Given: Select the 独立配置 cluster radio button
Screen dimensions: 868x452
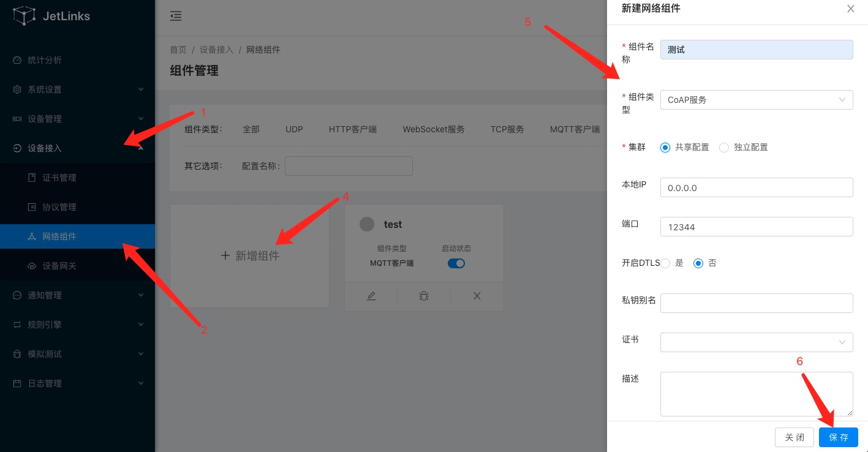Looking at the screenshot, I should click(724, 147).
